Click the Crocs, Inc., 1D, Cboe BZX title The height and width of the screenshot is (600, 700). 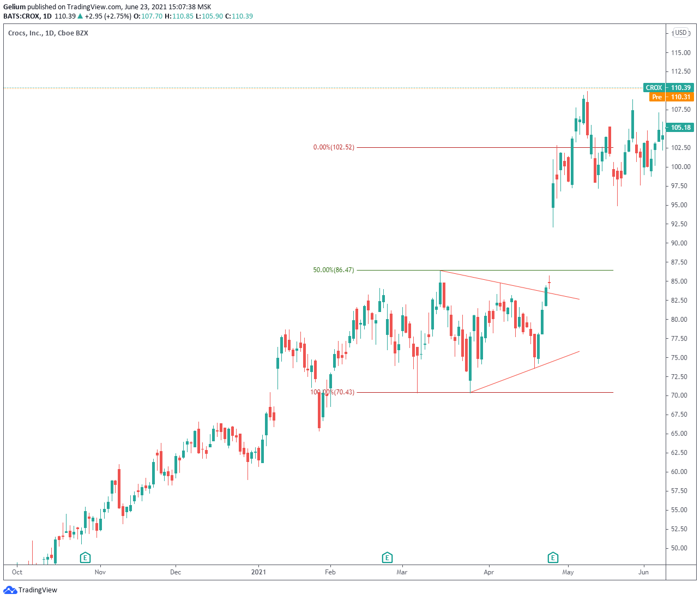pyautogui.click(x=48, y=33)
